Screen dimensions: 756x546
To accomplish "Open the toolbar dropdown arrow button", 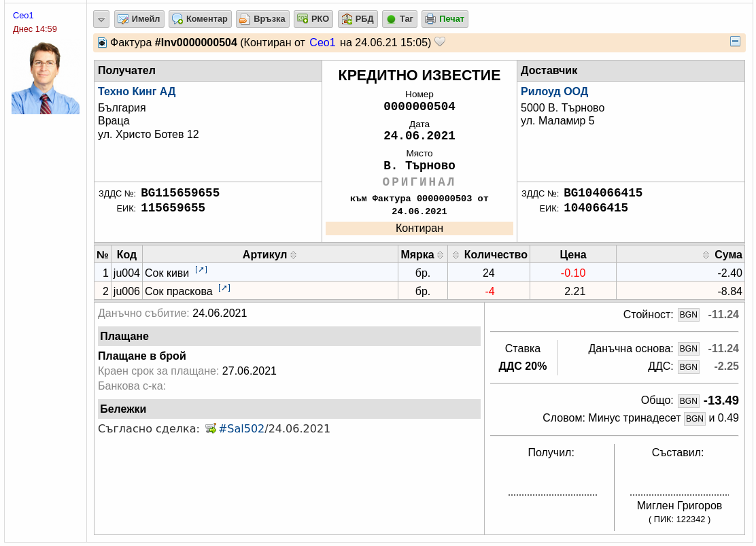I will 101,19.
